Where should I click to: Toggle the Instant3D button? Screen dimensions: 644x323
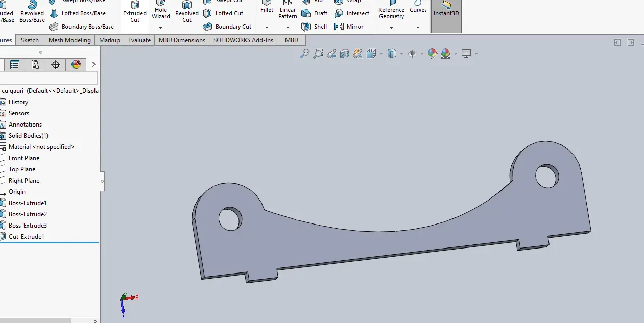coord(446,12)
